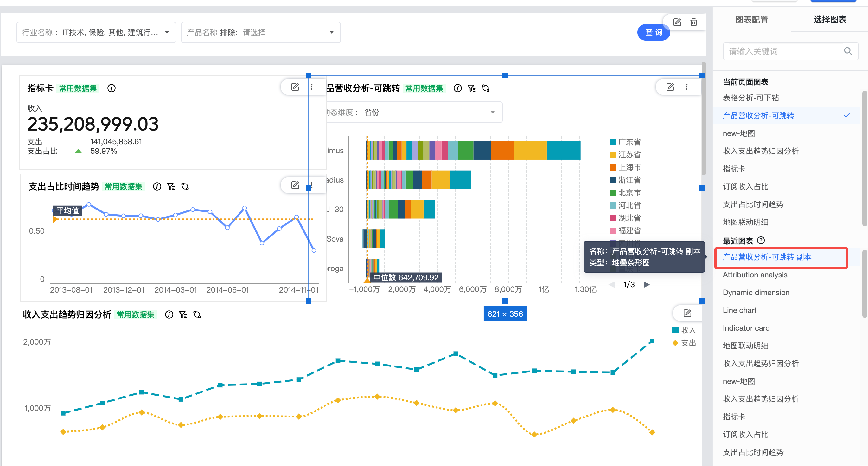Open the 产品名称 排除 dropdown

(x=261, y=32)
